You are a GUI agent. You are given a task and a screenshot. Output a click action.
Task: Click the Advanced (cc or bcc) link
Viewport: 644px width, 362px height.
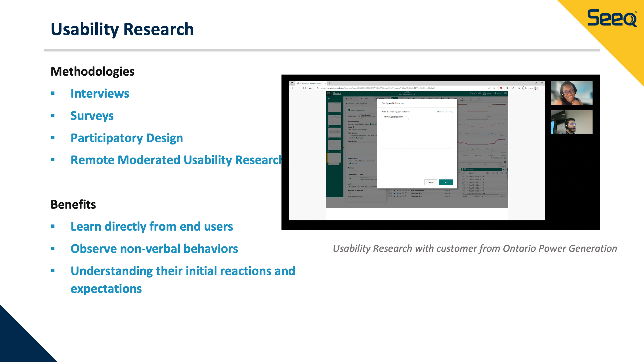pyautogui.click(x=445, y=112)
